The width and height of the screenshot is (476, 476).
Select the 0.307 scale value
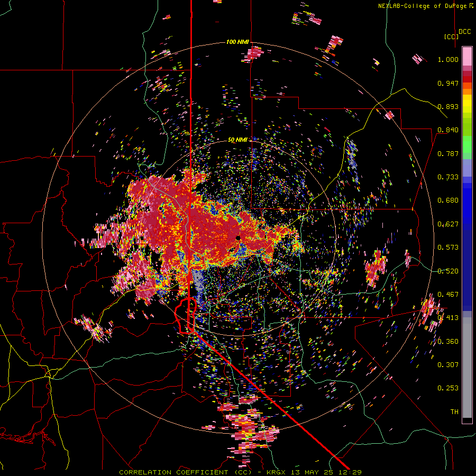point(448,365)
